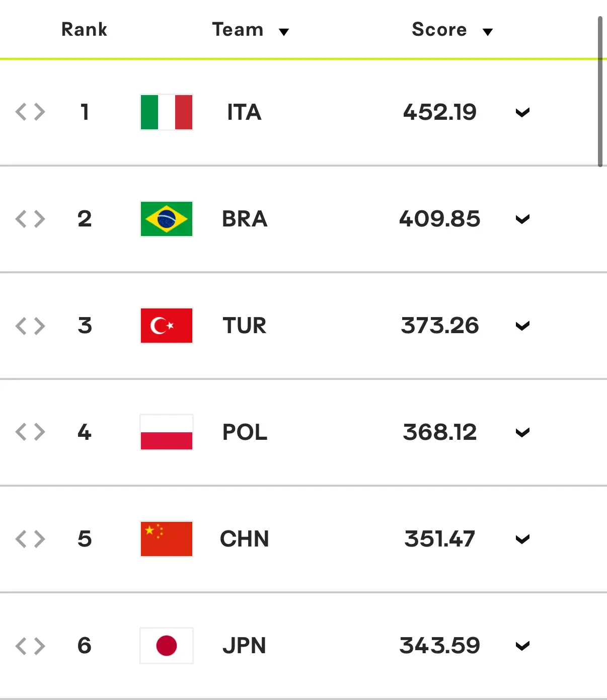Image resolution: width=607 pixels, height=700 pixels.
Task: Click the vertical scrollbar thumb
Action: (600, 92)
